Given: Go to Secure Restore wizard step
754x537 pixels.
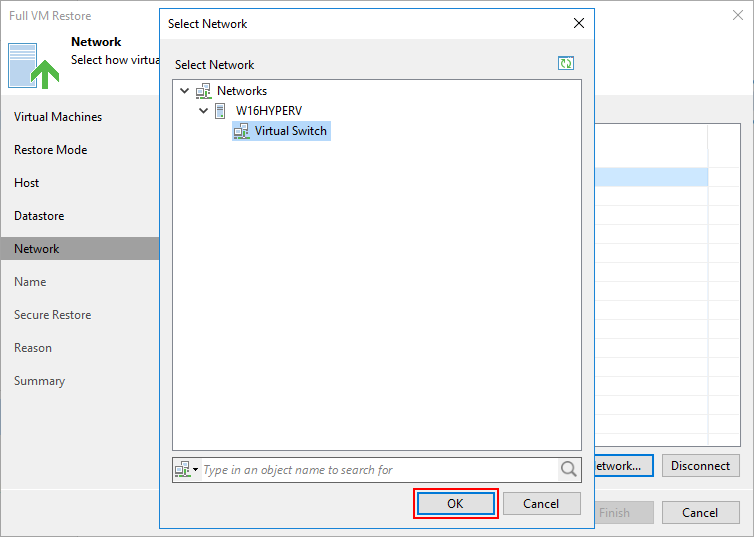Looking at the screenshot, I should point(52,315).
